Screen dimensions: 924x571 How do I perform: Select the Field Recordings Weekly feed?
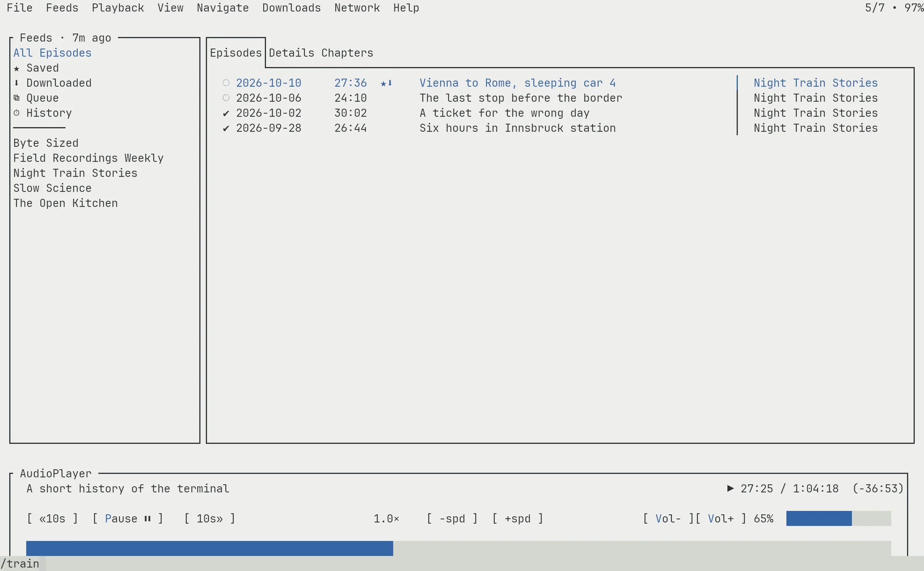coord(89,158)
